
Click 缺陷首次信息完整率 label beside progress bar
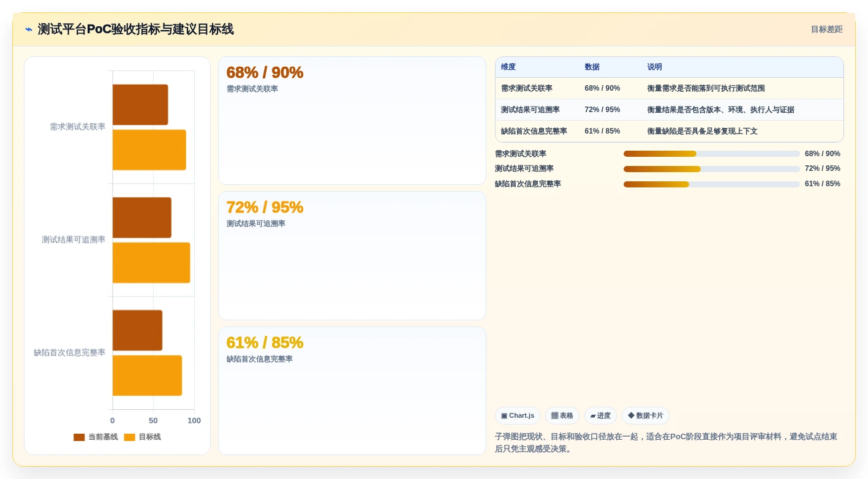[x=528, y=184]
